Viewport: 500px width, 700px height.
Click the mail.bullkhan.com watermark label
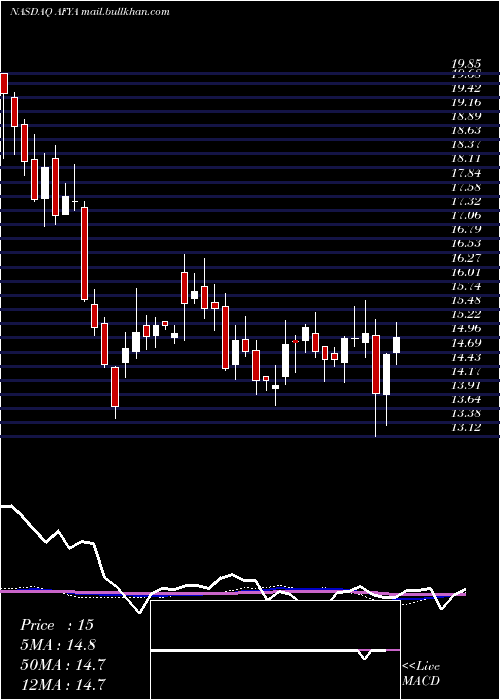coord(125,12)
